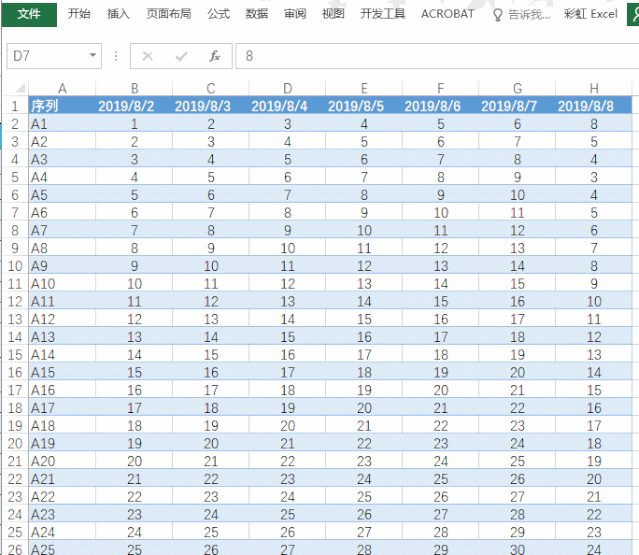
Task: Select row 22 header number
Action: pos(15,479)
